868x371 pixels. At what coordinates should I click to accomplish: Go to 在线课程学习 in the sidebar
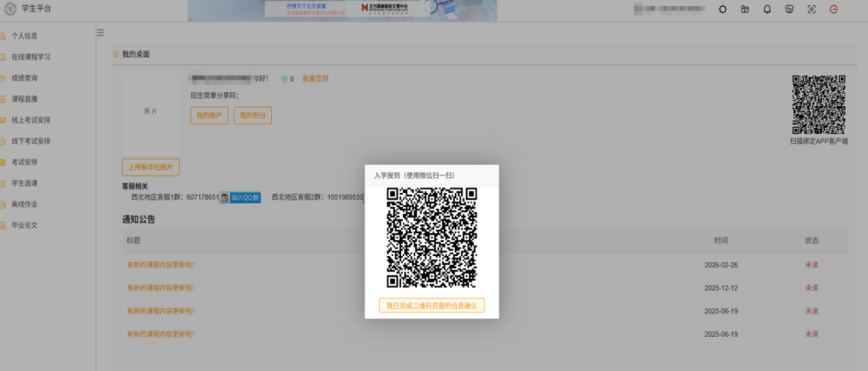coord(31,57)
